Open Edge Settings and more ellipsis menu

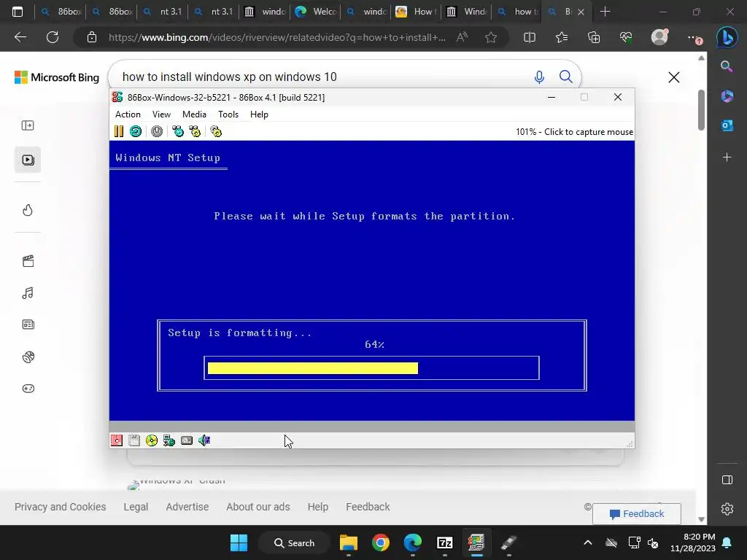tap(694, 38)
